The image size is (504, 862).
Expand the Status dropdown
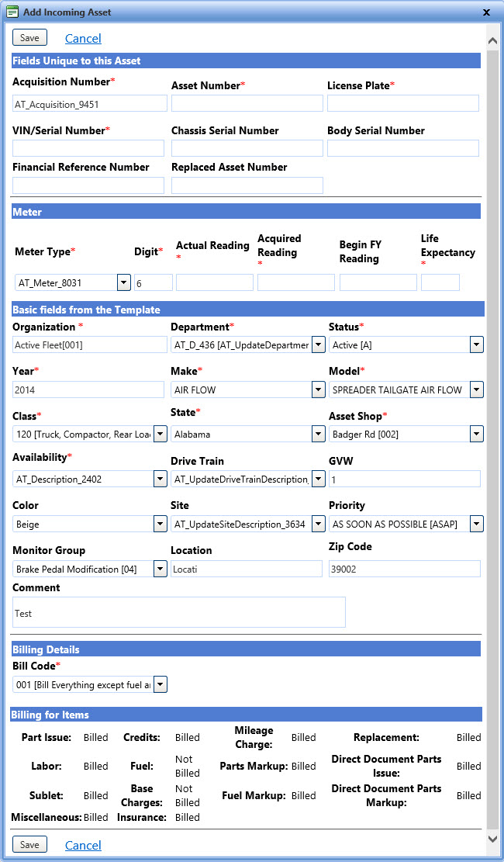477,344
